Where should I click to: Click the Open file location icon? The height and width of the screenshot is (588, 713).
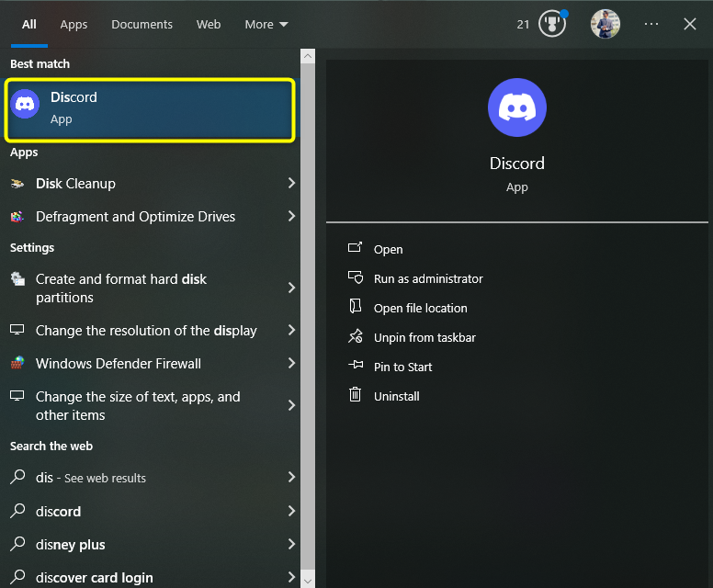(356, 306)
